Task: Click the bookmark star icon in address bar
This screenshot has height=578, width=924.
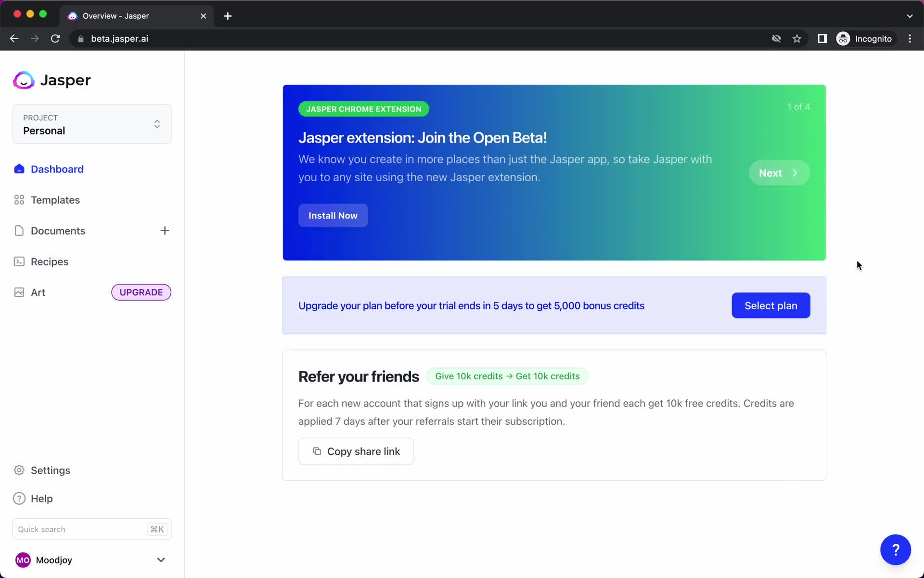Action: click(797, 39)
